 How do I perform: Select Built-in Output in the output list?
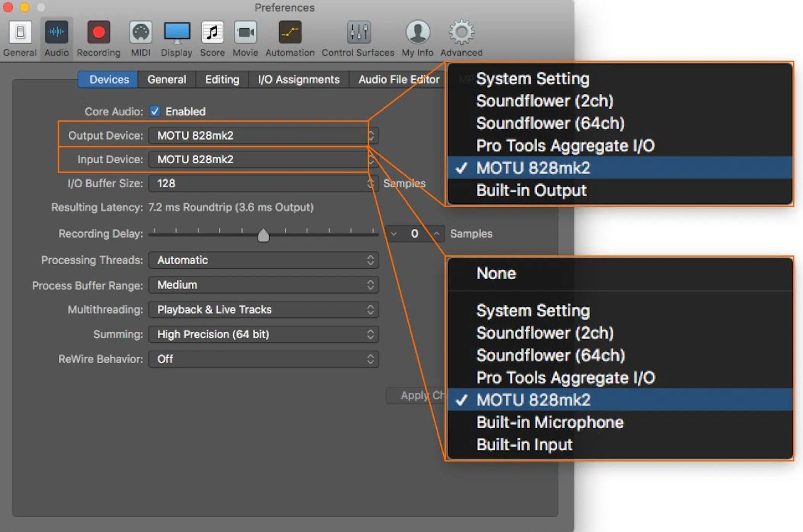tap(531, 190)
